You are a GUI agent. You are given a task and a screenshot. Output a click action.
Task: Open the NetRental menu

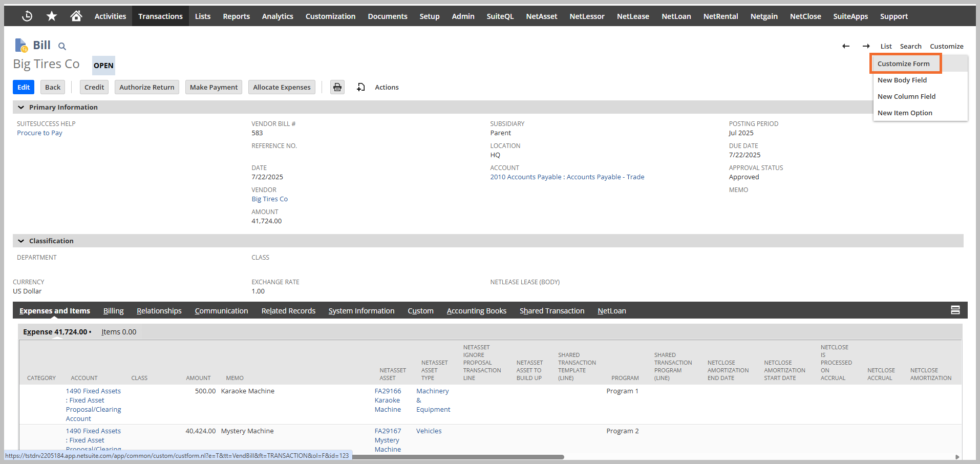(x=721, y=16)
